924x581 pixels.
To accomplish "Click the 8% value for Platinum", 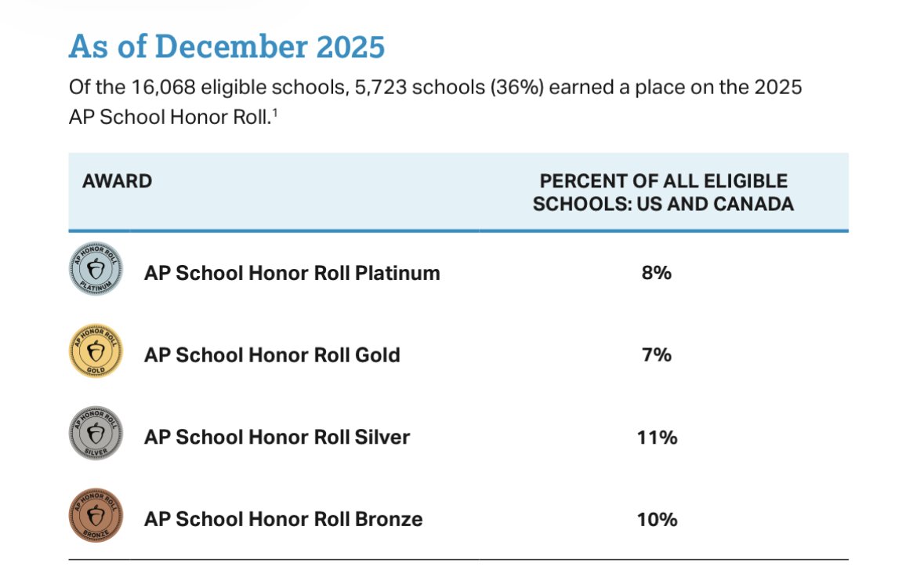I will click(656, 273).
